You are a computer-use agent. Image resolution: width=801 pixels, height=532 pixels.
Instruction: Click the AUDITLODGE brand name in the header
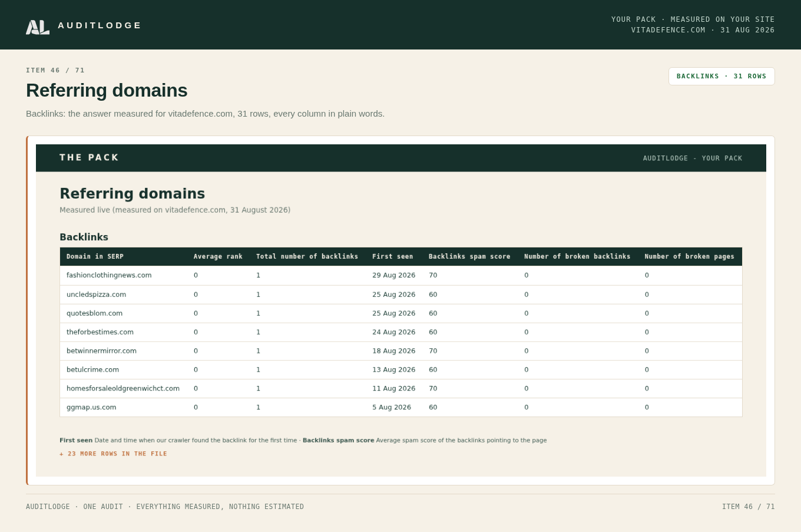[100, 25]
